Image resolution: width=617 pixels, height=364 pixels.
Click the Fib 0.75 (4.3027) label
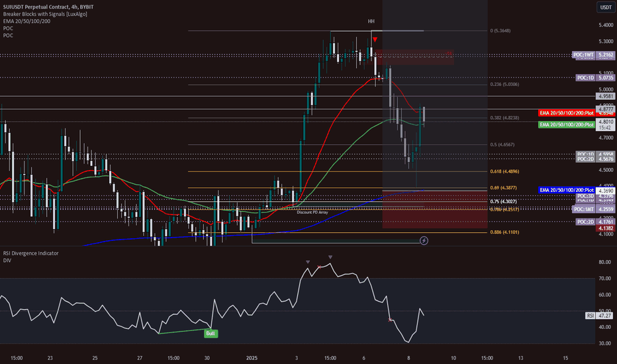503,201
